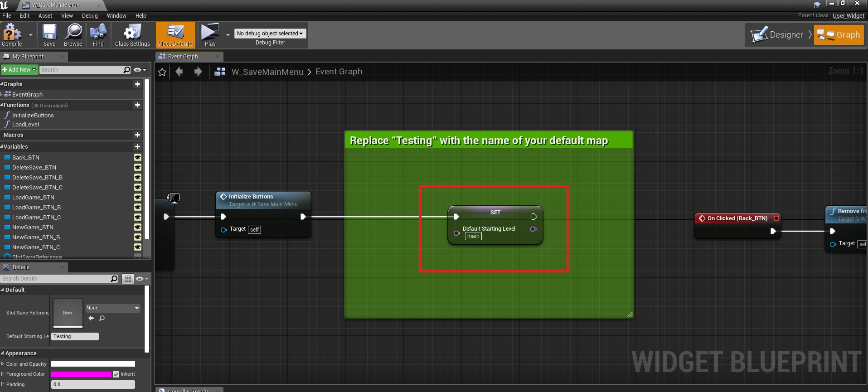Open the Asset menu

45,16
